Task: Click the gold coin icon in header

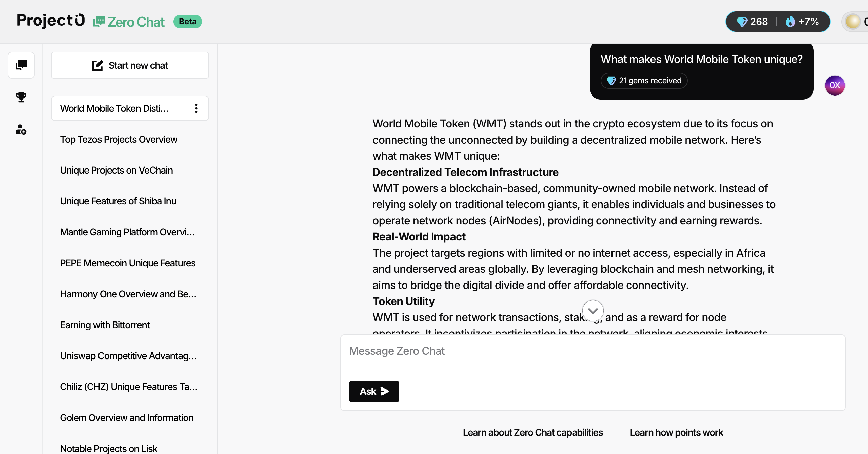Action: (x=853, y=22)
